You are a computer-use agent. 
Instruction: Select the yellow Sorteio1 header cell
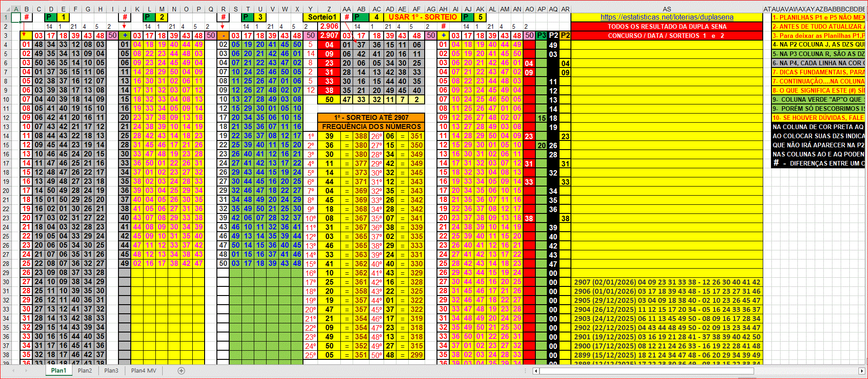(x=322, y=17)
